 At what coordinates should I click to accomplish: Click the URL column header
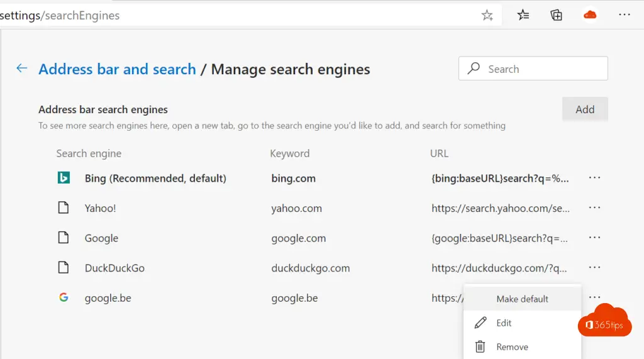coord(439,153)
